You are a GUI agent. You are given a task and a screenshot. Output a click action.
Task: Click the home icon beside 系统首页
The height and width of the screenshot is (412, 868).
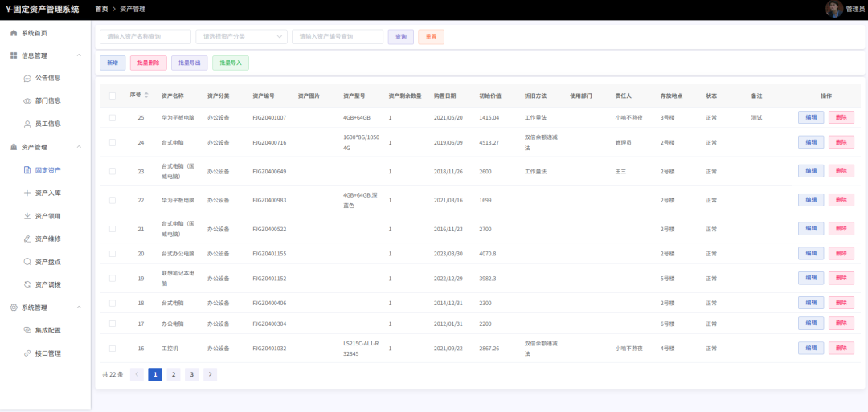[14, 33]
